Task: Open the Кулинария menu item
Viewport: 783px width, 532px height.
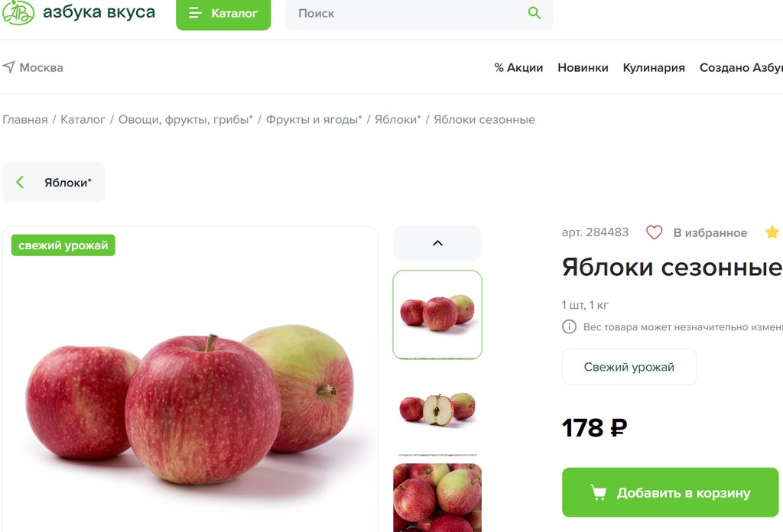Action: pos(654,67)
